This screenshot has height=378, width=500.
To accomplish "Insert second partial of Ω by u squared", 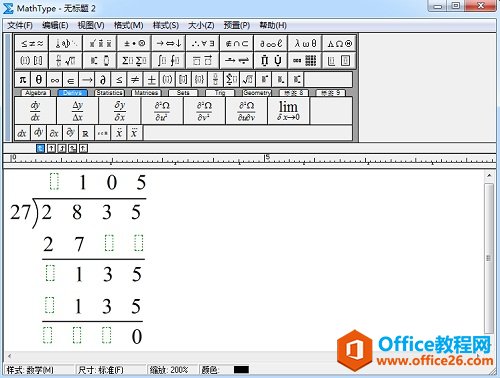I will pos(162,111).
